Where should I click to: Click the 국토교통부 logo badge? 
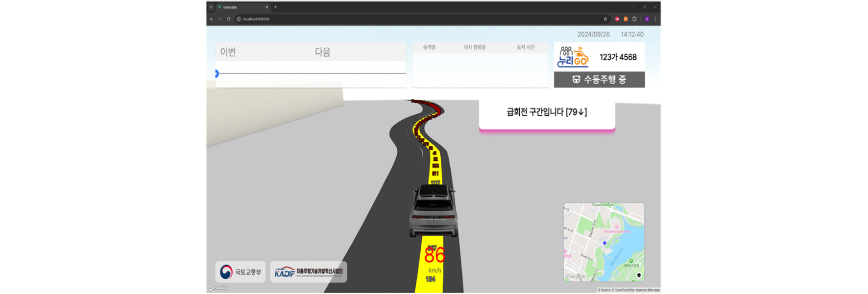tap(241, 272)
